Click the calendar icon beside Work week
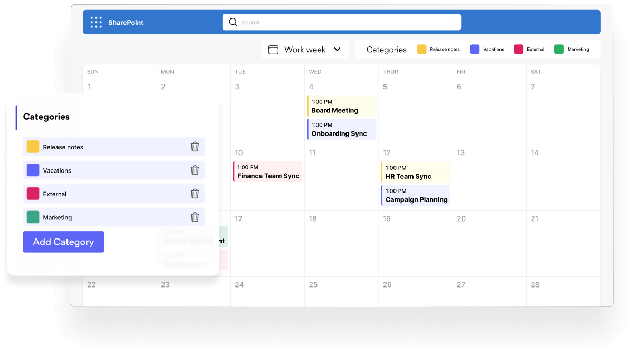Screen dimensions: 644x364 [x=273, y=50]
